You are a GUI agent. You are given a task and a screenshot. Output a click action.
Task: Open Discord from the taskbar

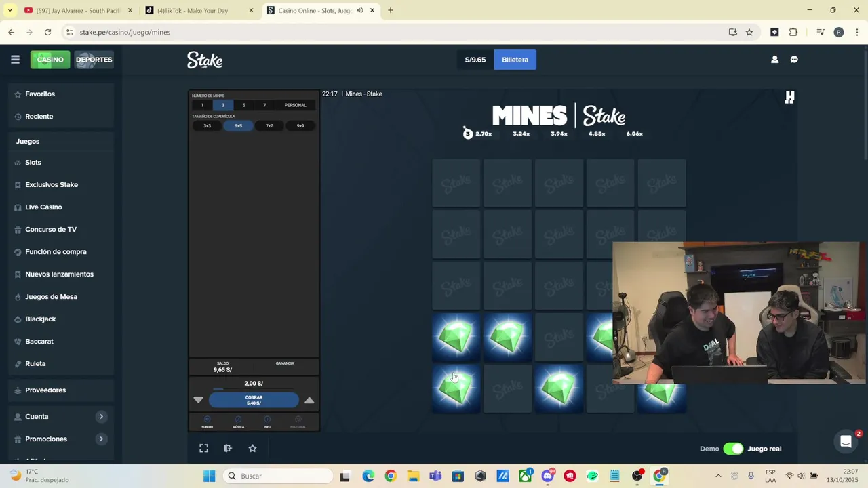tap(547, 476)
